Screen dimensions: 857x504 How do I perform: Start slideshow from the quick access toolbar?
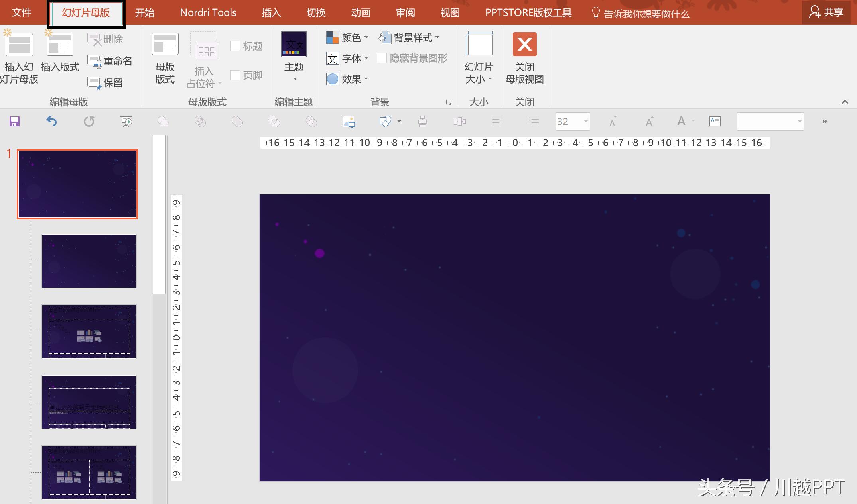click(x=126, y=122)
